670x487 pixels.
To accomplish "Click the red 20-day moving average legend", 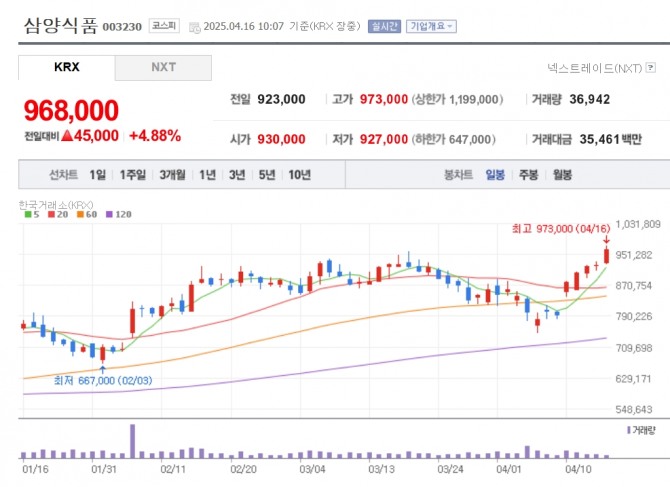I will (58, 214).
